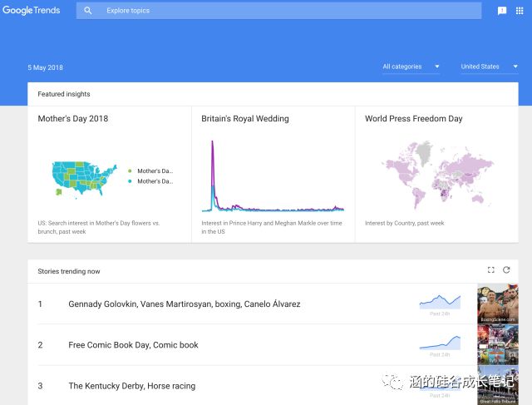Viewport: 532px width, 405px height.
Task: Open the Mother's Day 2018 insight
Action: [x=73, y=119]
